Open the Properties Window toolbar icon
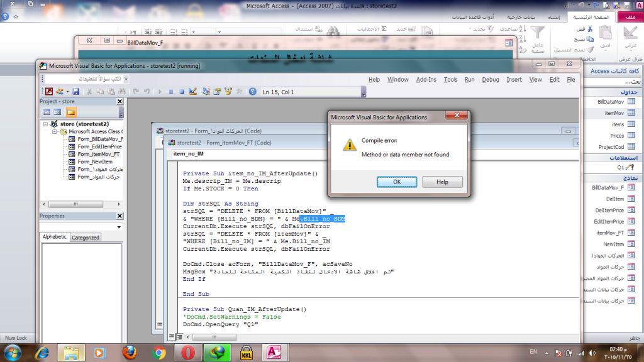Image resolution: width=644 pixels, height=362 pixels. (x=217, y=92)
